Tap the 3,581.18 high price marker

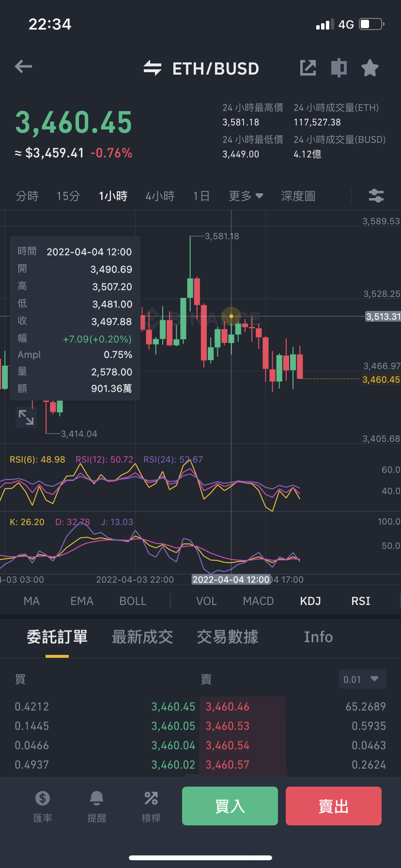[x=222, y=236]
